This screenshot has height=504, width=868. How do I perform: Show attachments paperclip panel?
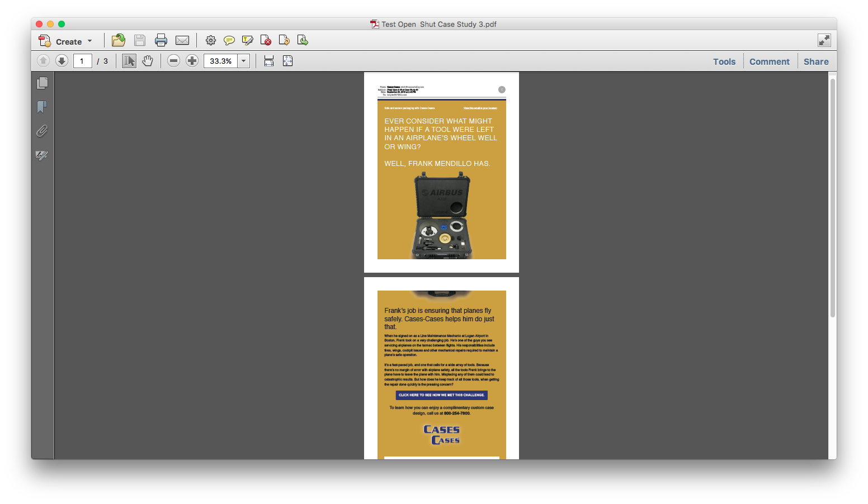[42, 131]
